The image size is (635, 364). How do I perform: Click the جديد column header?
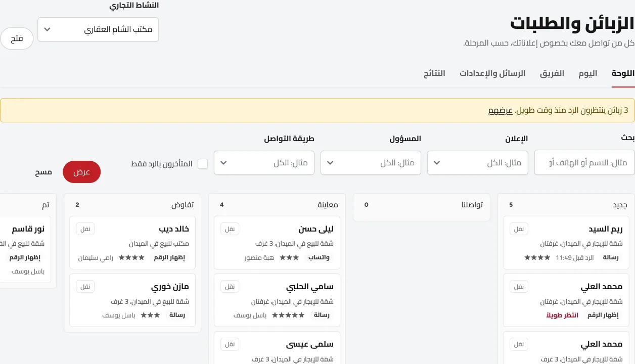tap(620, 205)
